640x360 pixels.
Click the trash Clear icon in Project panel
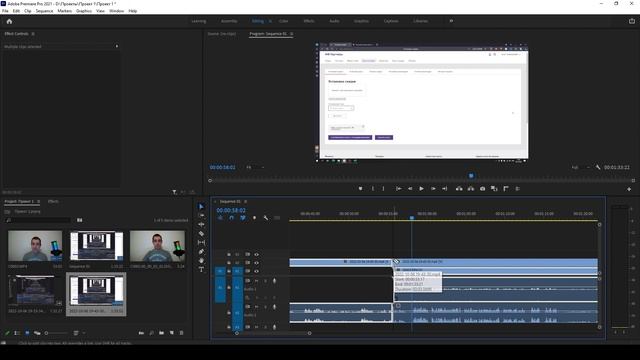(182, 333)
